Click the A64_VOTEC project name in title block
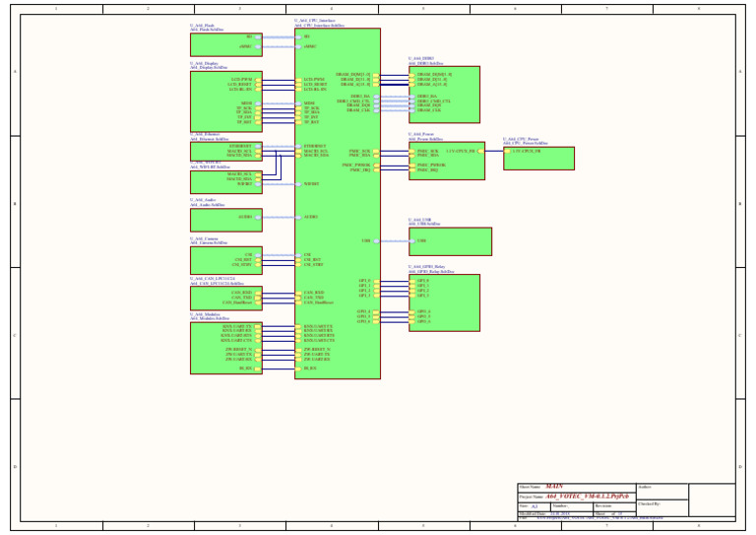 (x=587, y=497)
